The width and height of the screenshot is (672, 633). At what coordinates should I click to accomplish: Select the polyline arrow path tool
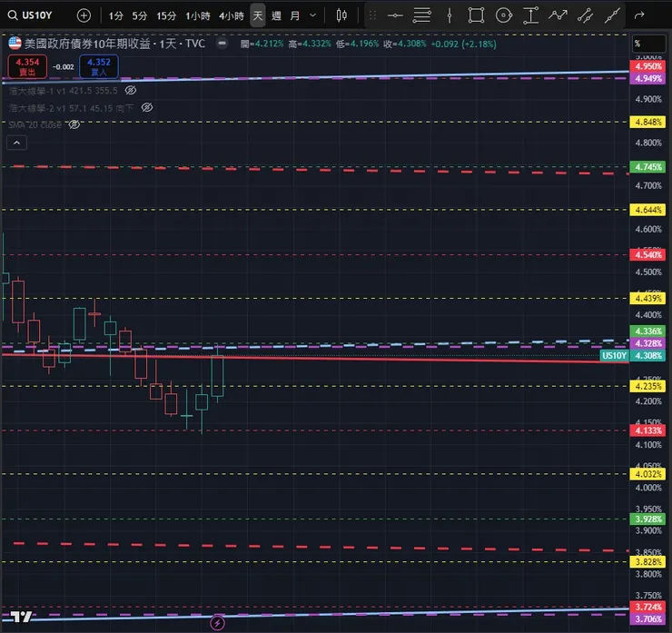pyautogui.click(x=558, y=15)
